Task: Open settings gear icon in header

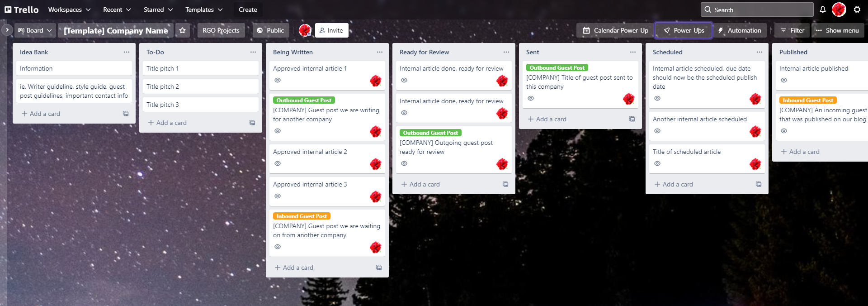Action: coord(857,10)
